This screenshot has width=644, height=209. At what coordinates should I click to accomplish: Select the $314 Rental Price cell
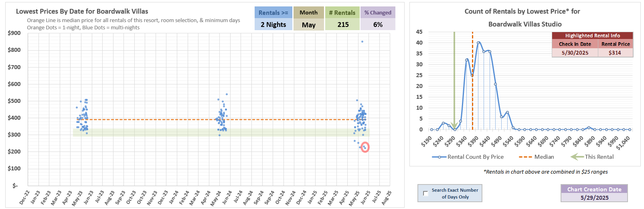615,53
